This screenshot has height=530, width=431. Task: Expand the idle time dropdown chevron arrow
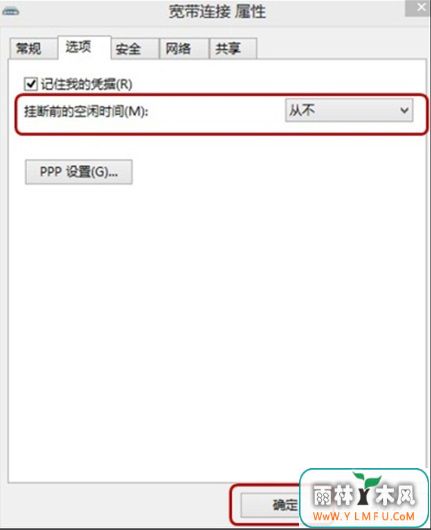point(404,110)
